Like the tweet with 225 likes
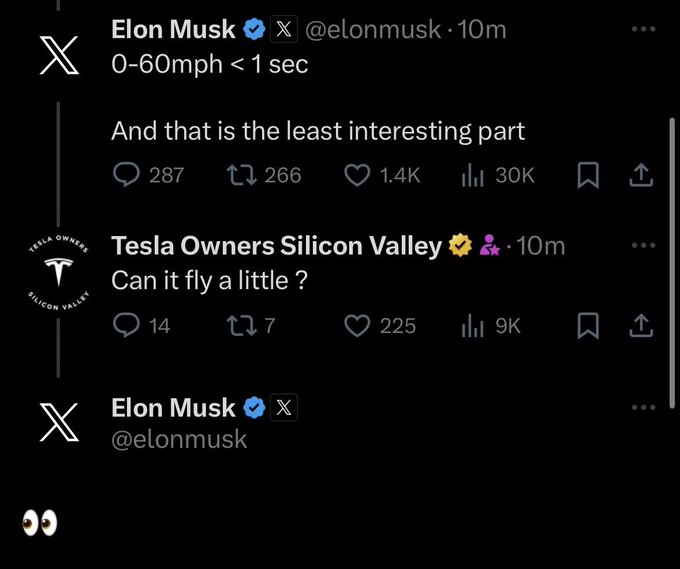This screenshot has height=569, width=680. click(357, 326)
